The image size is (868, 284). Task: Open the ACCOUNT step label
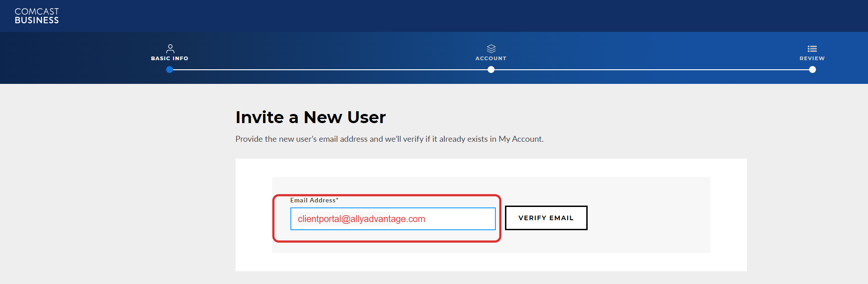(x=491, y=58)
